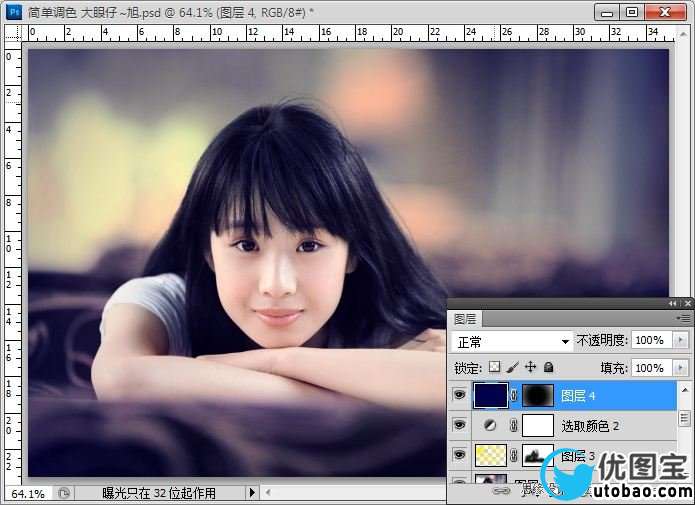Image resolution: width=695 pixels, height=505 pixels.
Task: Open the blend mode dropdown showing 正常
Action: 511,341
